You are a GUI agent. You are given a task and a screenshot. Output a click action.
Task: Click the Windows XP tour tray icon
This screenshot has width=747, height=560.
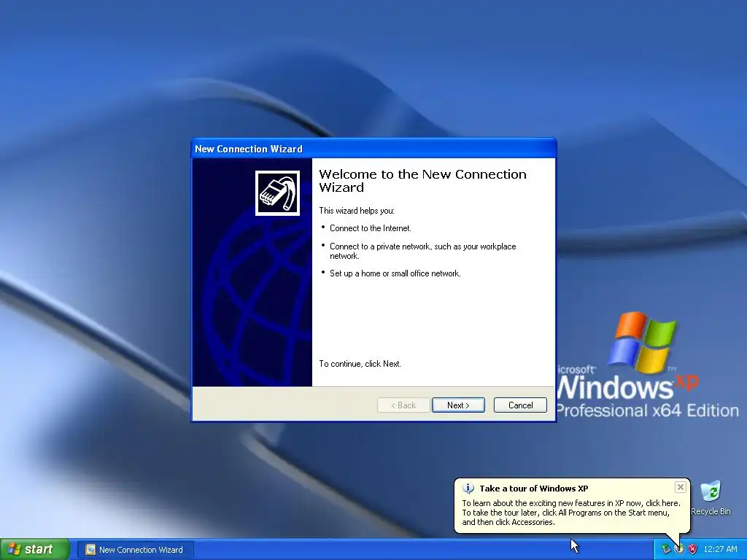point(679,550)
